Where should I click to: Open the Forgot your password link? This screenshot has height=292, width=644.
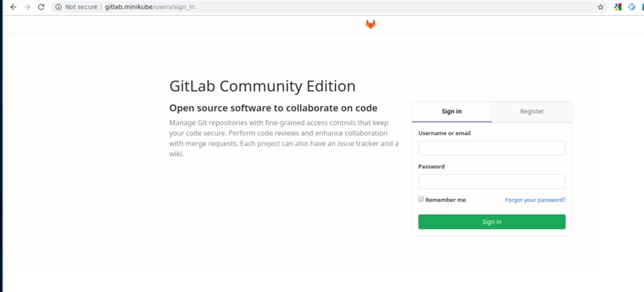pyautogui.click(x=535, y=200)
